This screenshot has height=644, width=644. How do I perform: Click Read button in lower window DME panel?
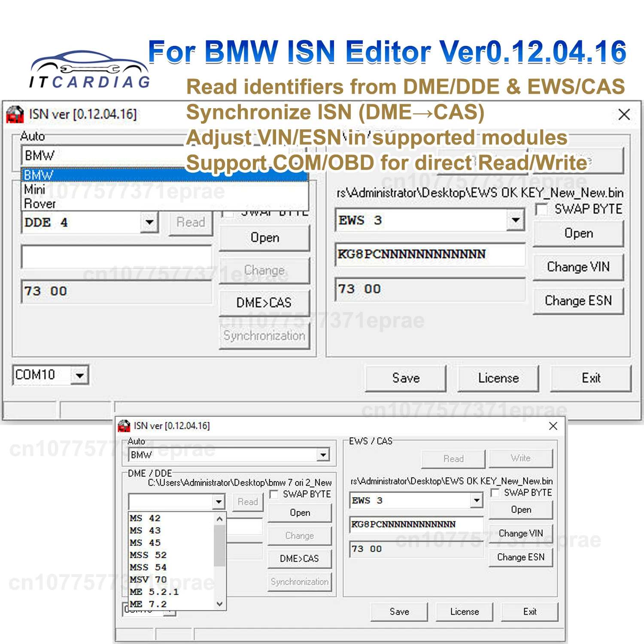point(248,502)
